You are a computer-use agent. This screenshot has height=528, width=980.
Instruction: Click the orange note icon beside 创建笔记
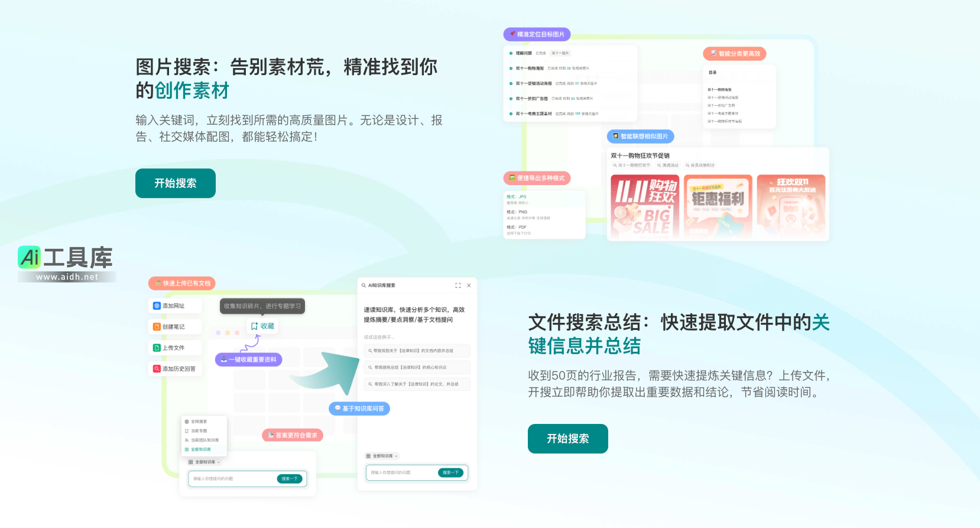pyautogui.click(x=157, y=327)
